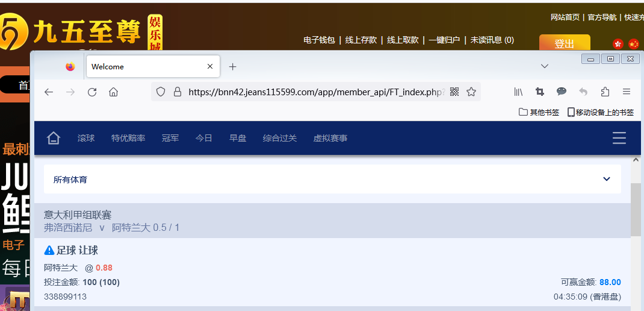The width and height of the screenshot is (644, 311).
Task: Click the winnable amount 88.00
Action: point(610,282)
